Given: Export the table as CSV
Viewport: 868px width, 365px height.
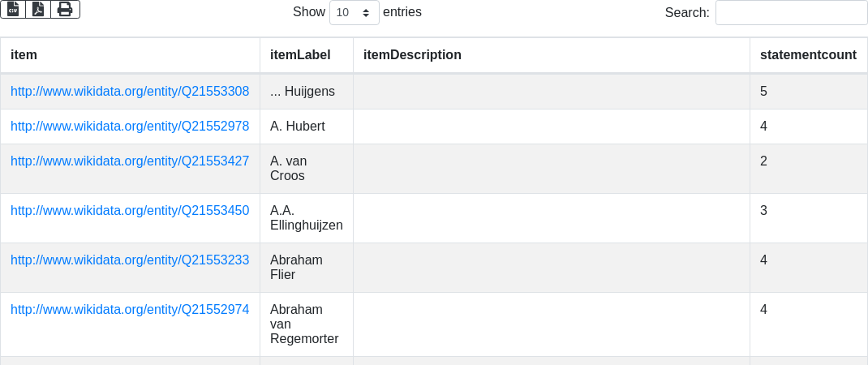Looking at the screenshot, I should point(13,9).
